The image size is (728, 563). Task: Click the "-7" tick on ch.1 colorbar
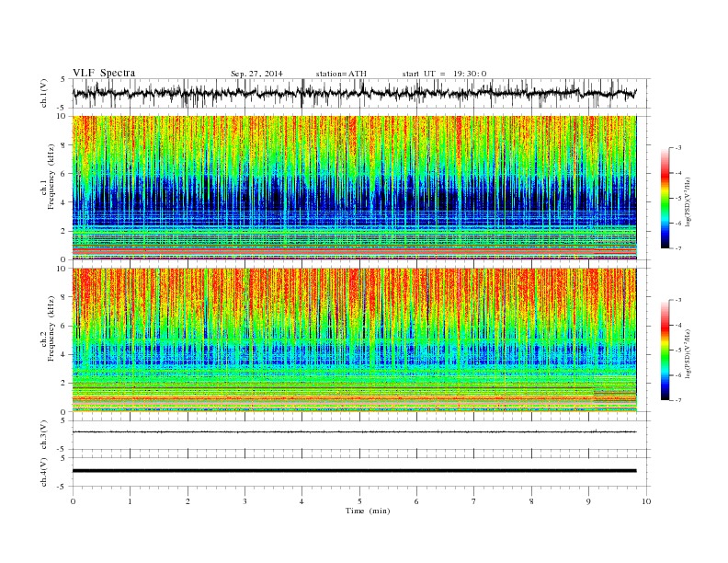677,248
